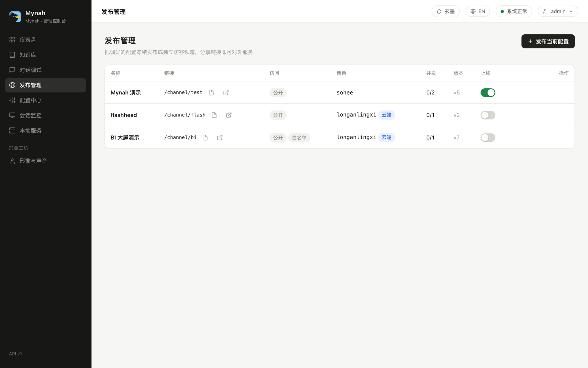
Task: Click the person icon beside 形象与声音
Action: click(x=12, y=161)
